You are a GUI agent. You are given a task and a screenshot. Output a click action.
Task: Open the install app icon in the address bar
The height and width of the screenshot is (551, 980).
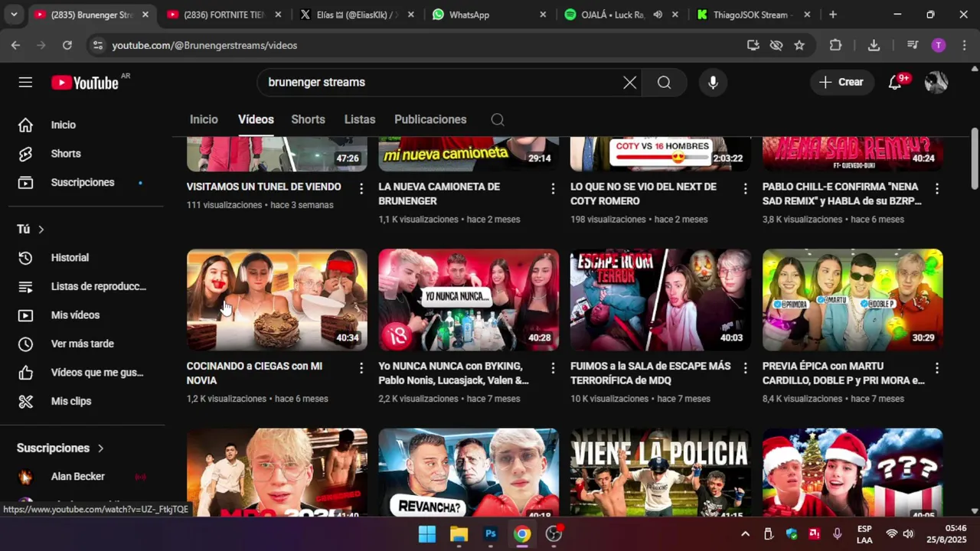pyautogui.click(x=753, y=45)
